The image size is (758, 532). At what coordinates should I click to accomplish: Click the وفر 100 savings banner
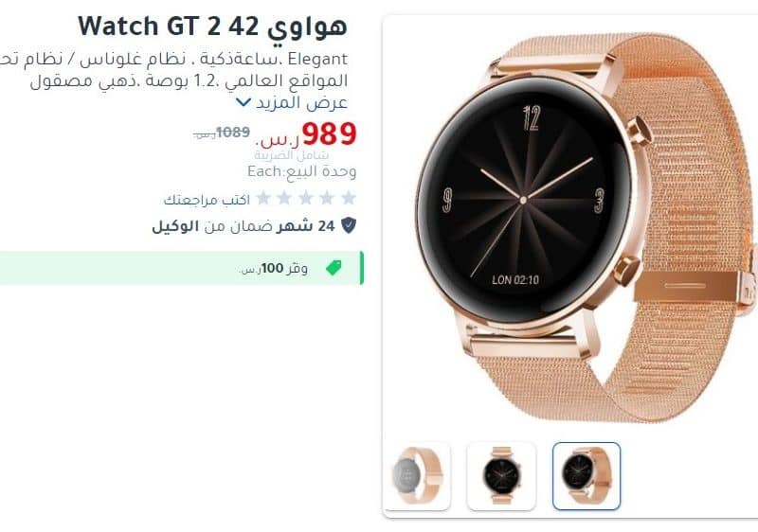point(181,268)
